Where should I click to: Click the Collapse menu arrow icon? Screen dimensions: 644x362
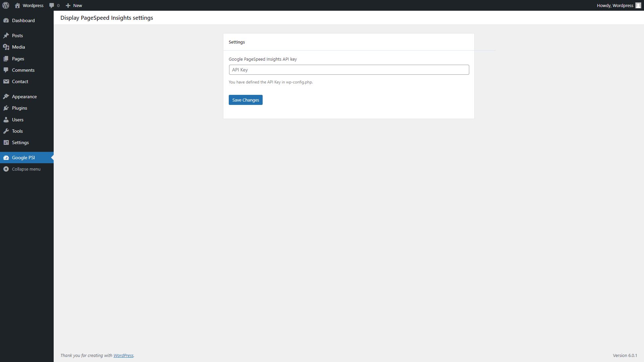[x=6, y=169]
